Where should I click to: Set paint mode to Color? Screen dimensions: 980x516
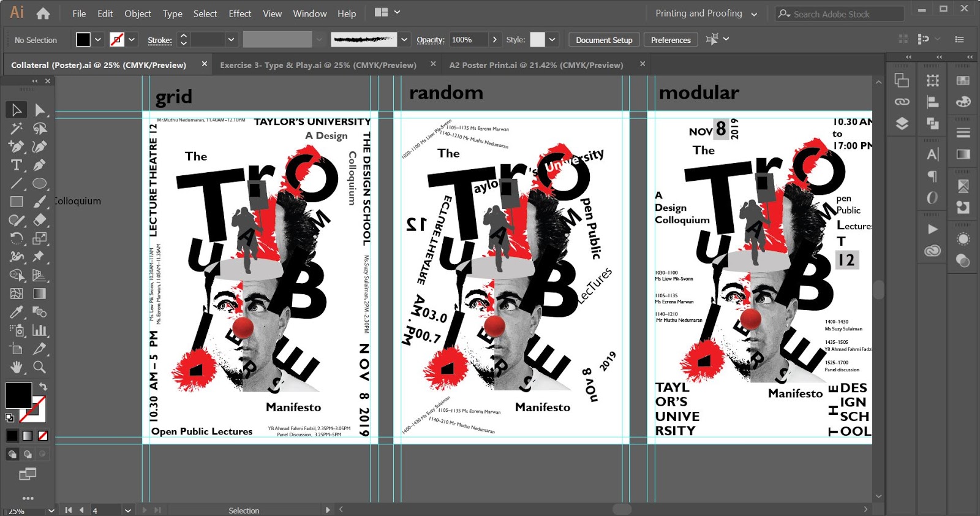[x=12, y=436]
